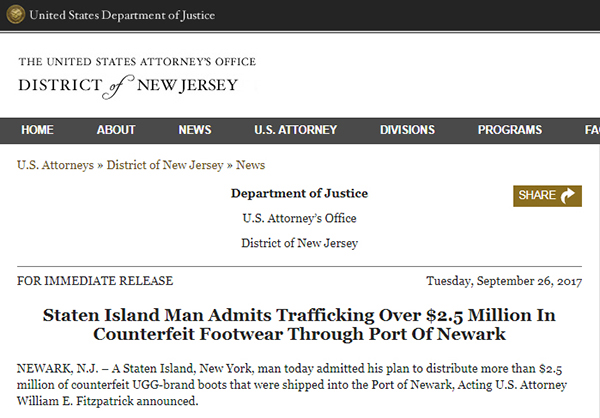This screenshot has width=600, height=418.
Task: Click the News breadcrumb link
Action: coord(250,165)
